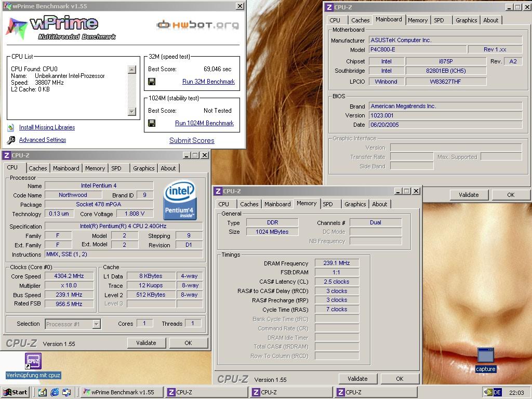The width and height of the screenshot is (532, 399).
Task: Open Memory tab in CPU window
Action: (x=95, y=168)
